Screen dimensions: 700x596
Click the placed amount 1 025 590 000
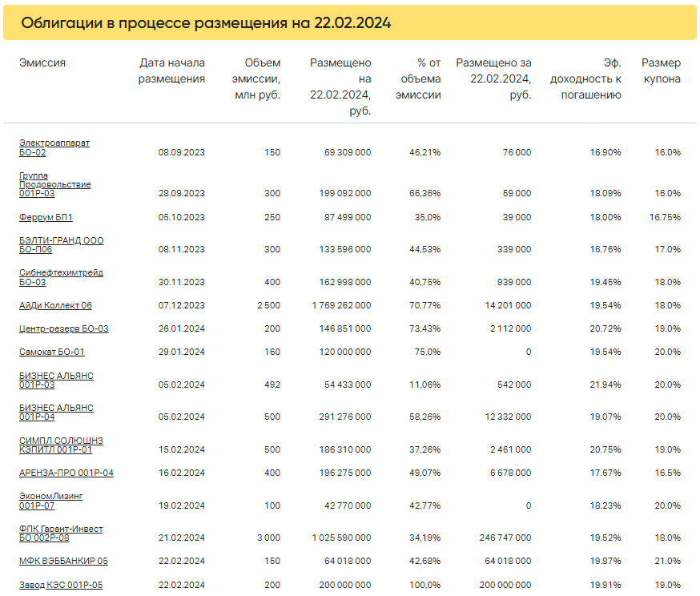click(341, 538)
